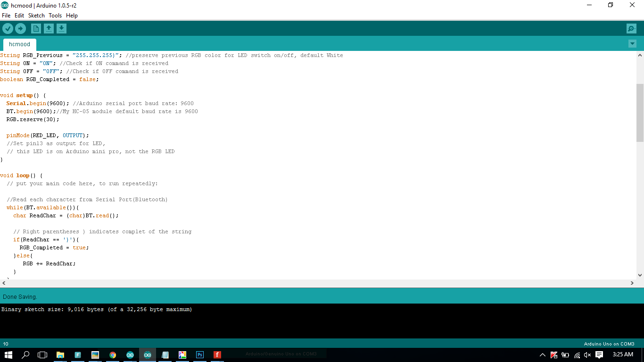
Task: Open an existing sketch
Action: click(x=49, y=28)
